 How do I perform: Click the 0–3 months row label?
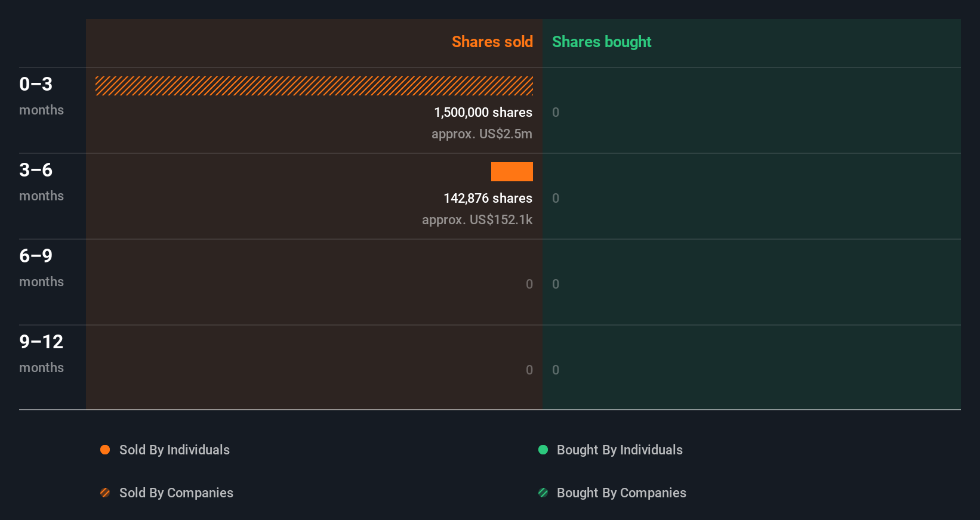click(x=41, y=95)
